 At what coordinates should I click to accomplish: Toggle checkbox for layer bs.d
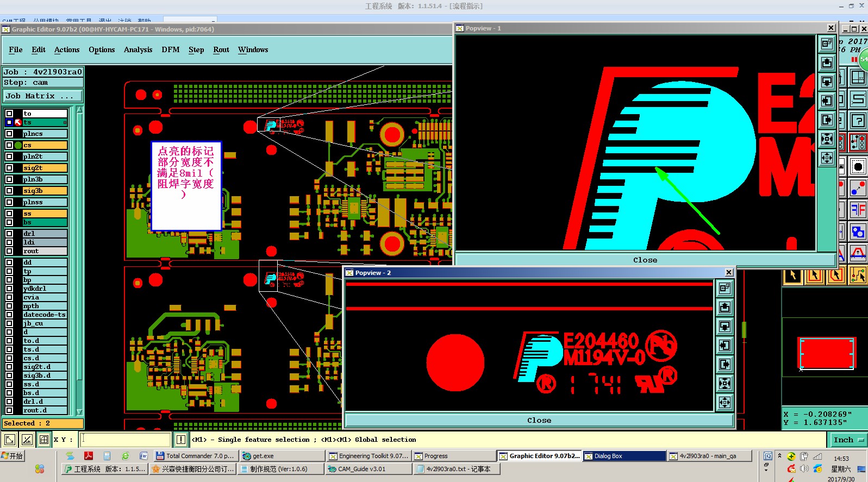point(9,393)
